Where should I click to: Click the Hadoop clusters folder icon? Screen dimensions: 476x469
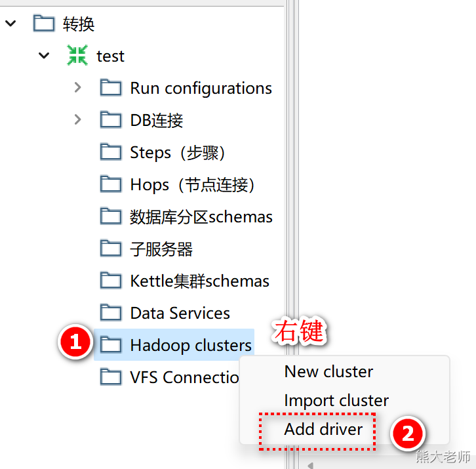[x=111, y=344]
